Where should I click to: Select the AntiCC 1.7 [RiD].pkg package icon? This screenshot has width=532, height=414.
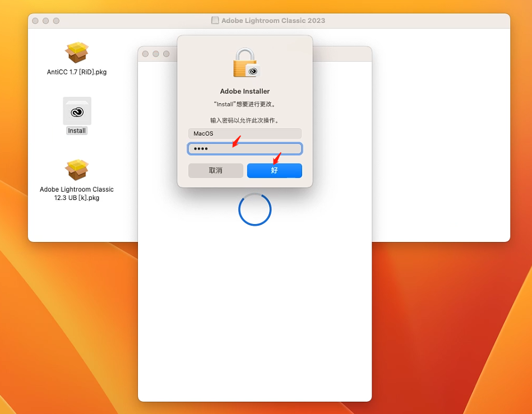point(77,52)
